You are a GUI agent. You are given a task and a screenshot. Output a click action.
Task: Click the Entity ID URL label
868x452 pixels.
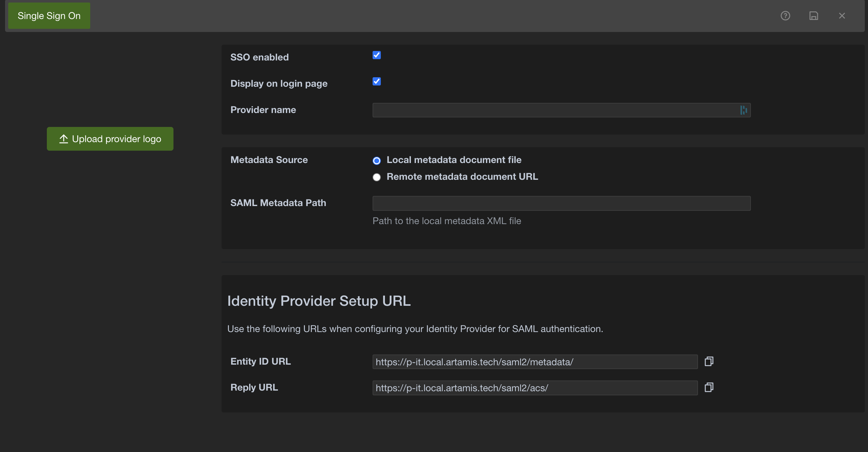[x=261, y=361]
